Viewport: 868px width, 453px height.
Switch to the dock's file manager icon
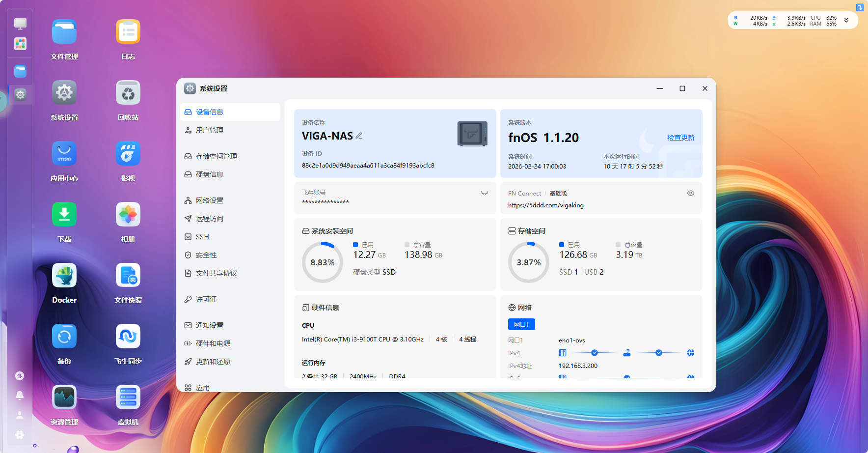20,71
